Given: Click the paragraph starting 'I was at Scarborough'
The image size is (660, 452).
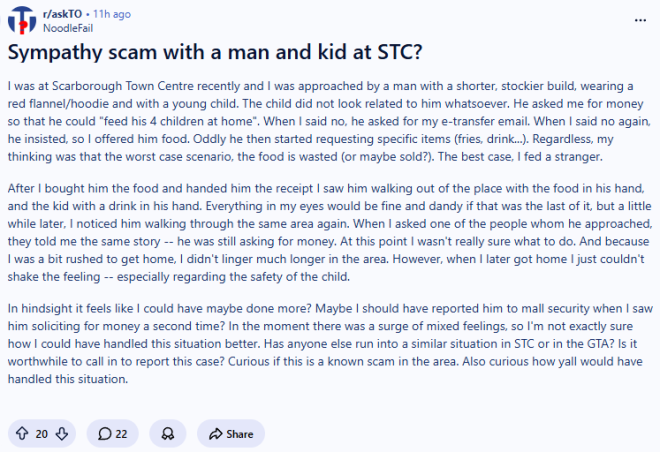Looking at the screenshot, I should (328, 121).
